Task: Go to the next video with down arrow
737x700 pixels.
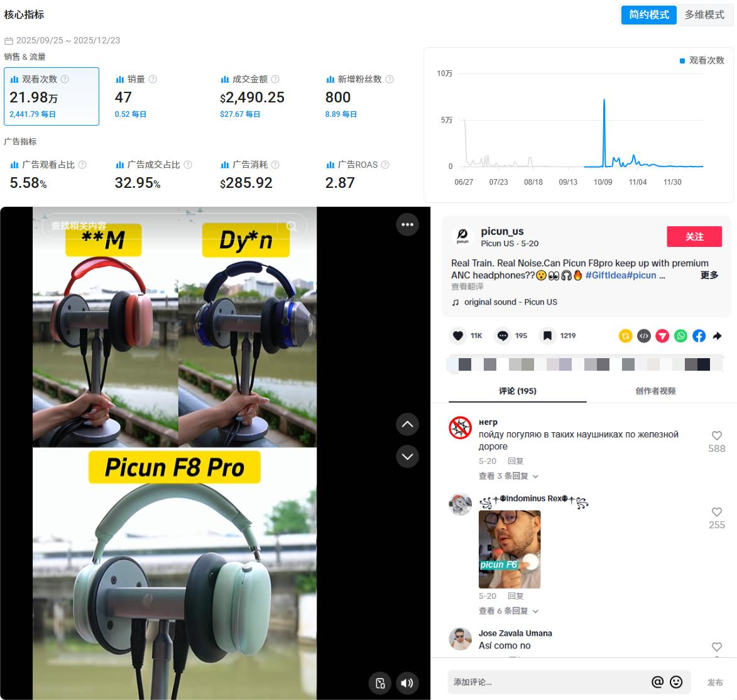Action: pyautogui.click(x=407, y=456)
